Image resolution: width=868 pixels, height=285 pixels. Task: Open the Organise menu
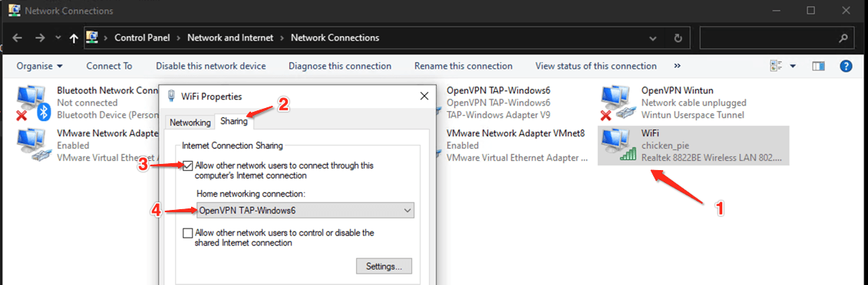tap(39, 66)
